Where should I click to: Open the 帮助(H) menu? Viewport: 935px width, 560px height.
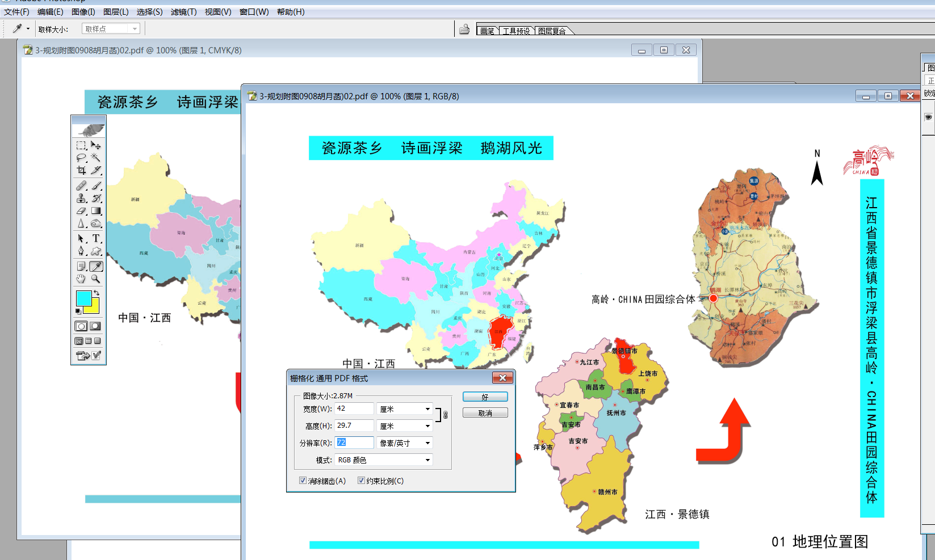click(x=291, y=12)
